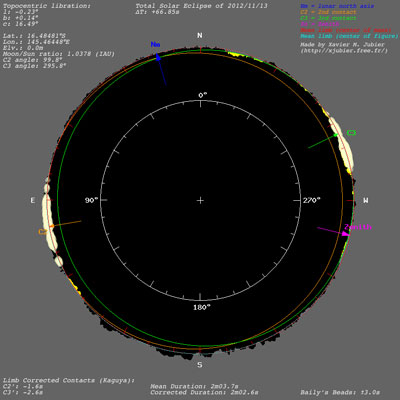
Task: Click the 'ΔT: +66.85s' value
Action: pos(158,12)
